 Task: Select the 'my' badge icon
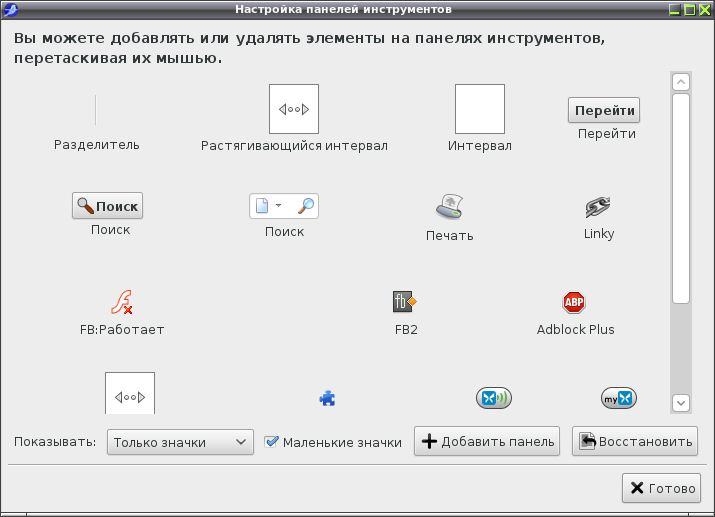tap(619, 398)
